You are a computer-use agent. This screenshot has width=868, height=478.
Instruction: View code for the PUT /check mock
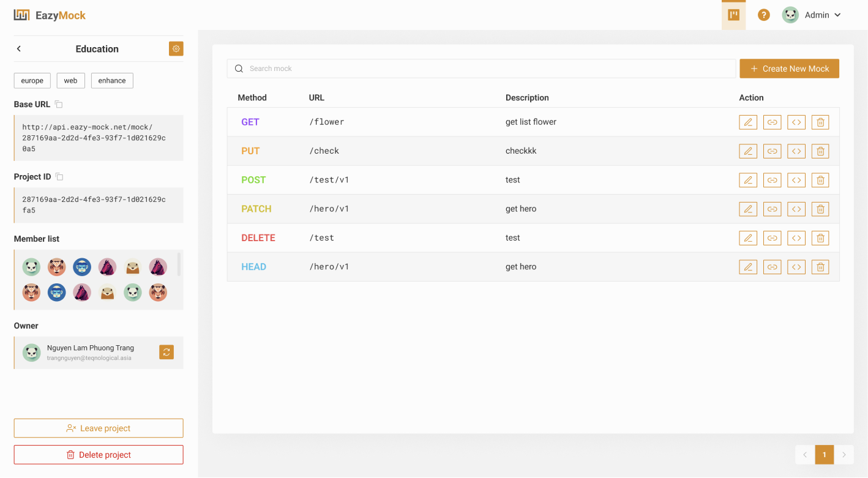click(796, 151)
